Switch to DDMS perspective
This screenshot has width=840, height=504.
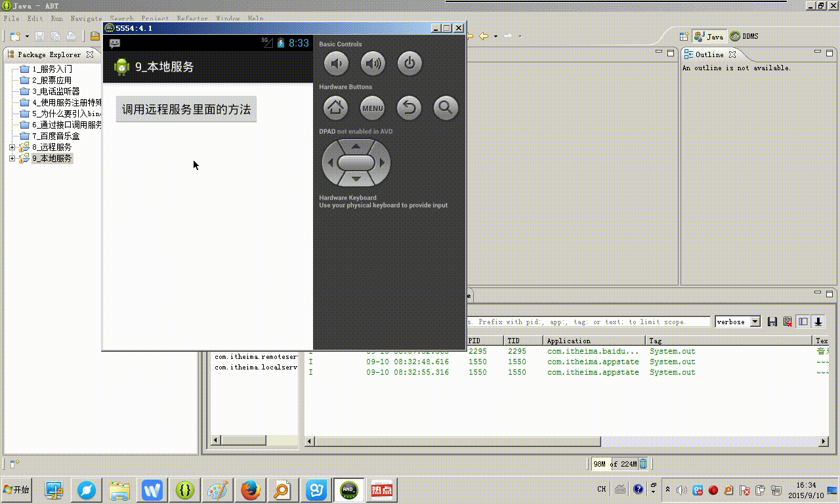pyautogui.click(x=744, y=37)
